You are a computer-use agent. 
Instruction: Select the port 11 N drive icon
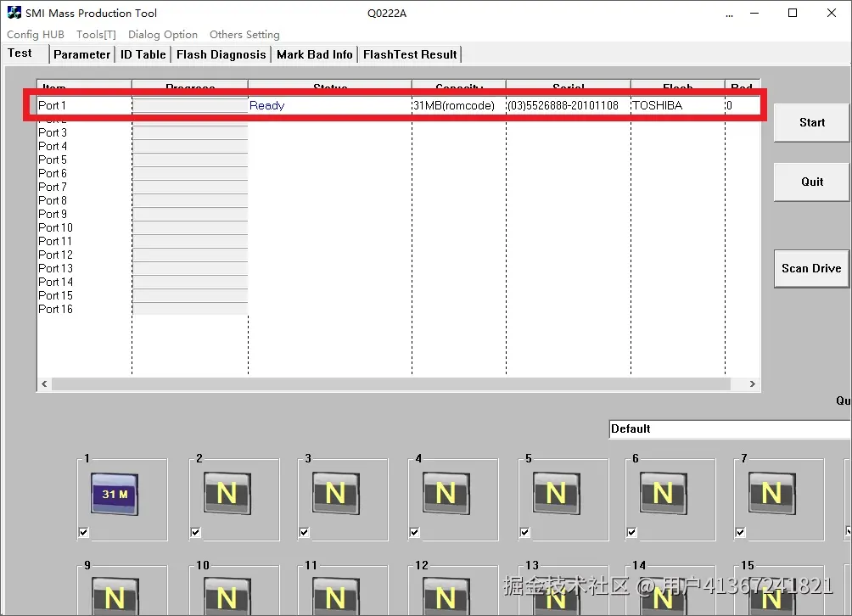pos(336,596)
